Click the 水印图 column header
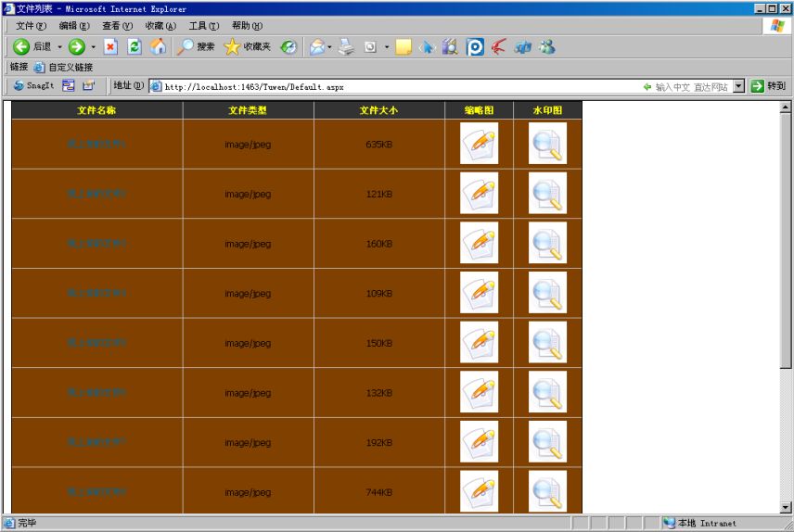 tap(547, 110)
